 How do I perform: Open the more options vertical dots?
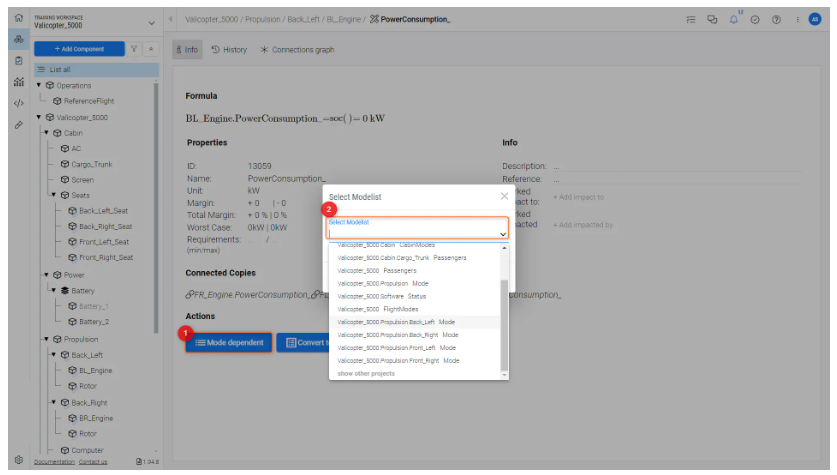pos(797,19)
